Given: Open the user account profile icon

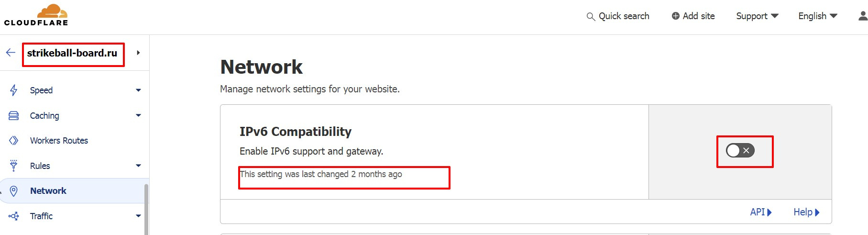Looking at the screenshot, I should point(862,16).
